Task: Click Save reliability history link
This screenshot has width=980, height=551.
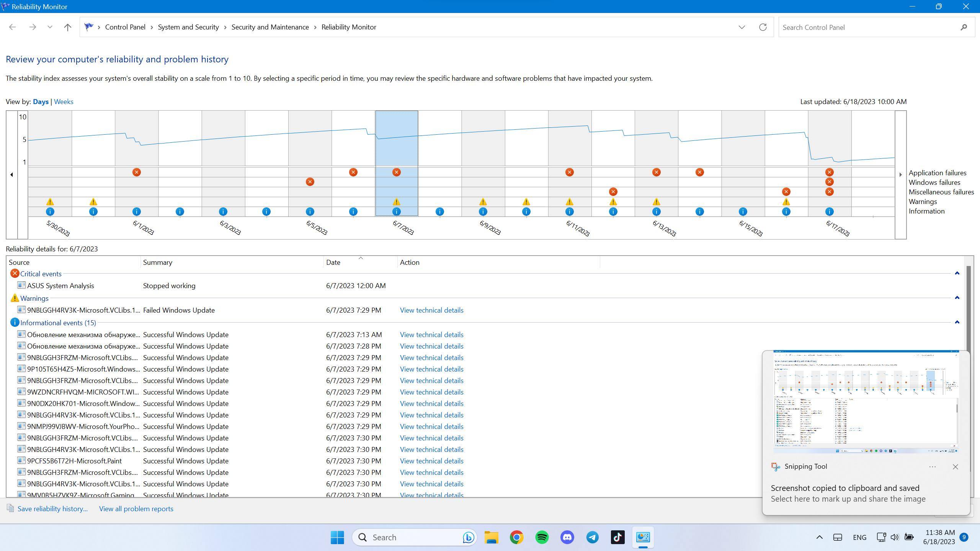Action: pos(52,509)
